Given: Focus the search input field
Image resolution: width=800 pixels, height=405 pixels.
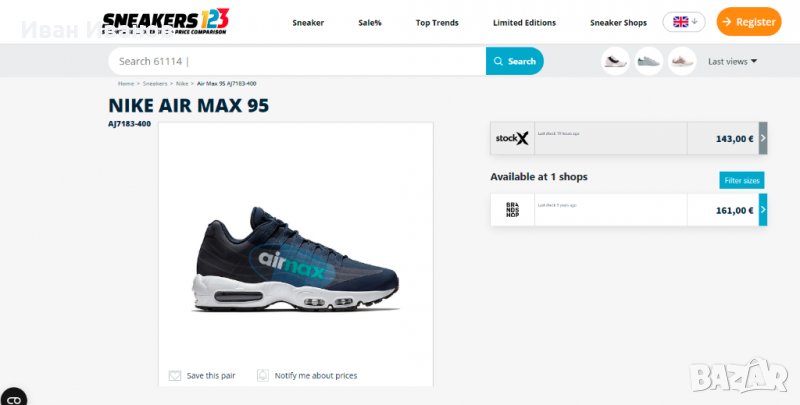Looking at the screenshot, I should coord(297,61).
